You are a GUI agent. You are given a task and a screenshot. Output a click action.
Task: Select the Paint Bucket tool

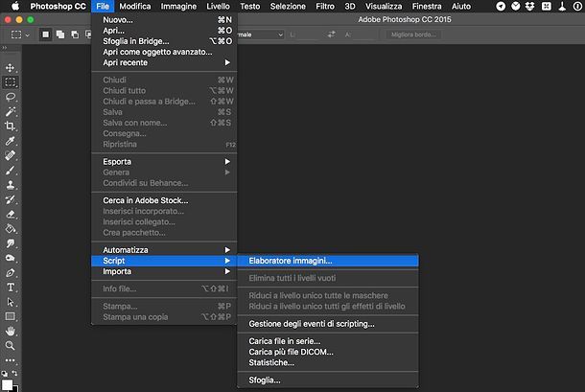11,229
